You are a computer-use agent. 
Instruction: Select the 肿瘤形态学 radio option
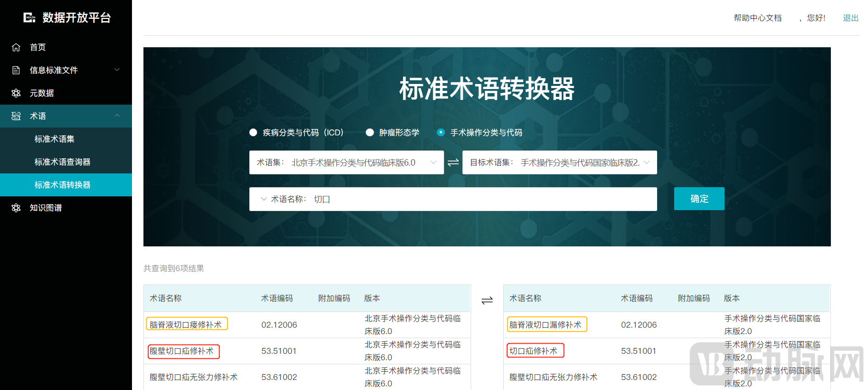tap(370, 133)
